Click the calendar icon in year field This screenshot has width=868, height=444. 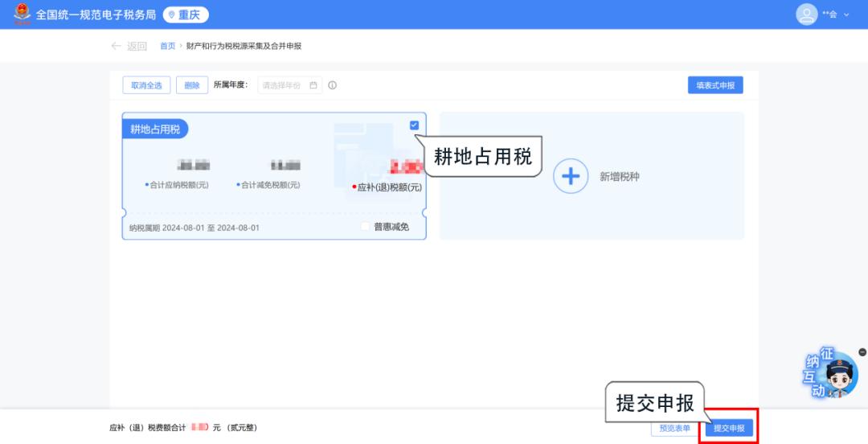[x=313, y=85]
